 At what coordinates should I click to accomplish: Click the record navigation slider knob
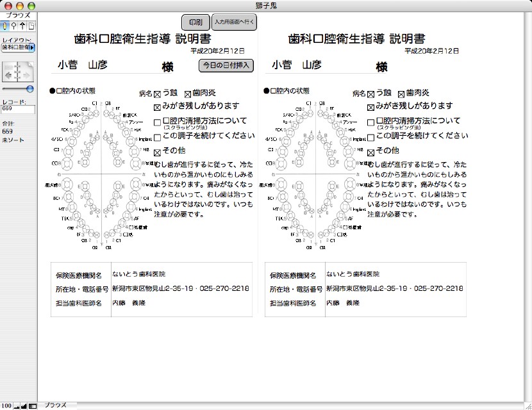pos(30,89)
